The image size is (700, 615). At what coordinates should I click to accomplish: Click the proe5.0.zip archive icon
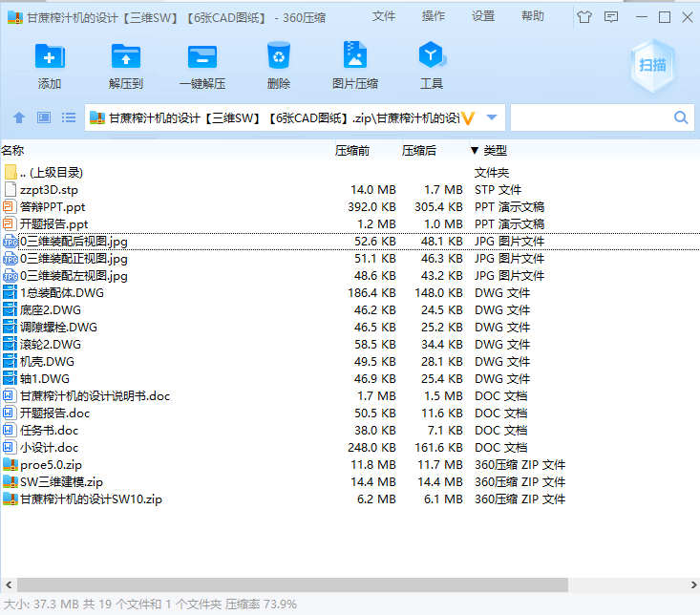[x=10, y=465]
